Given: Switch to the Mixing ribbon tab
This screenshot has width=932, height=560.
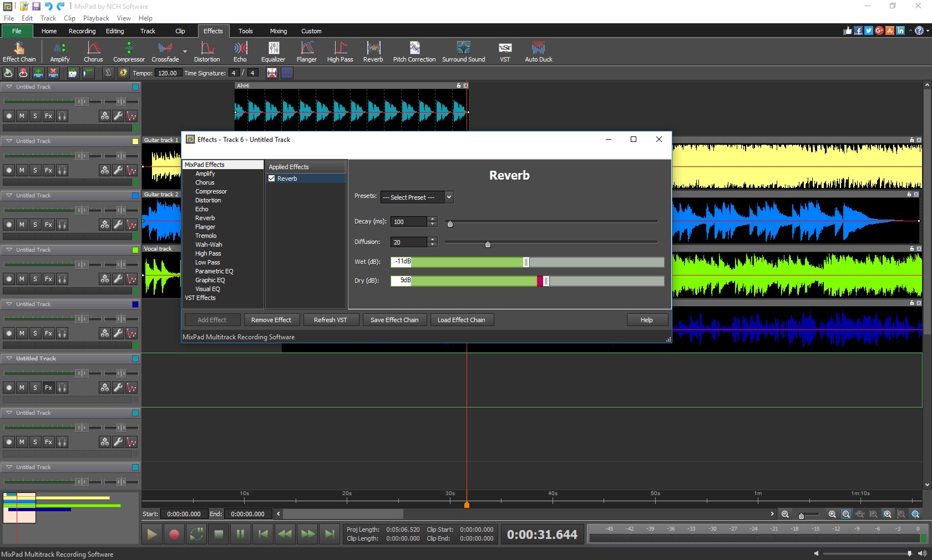Looking at the screenshot, I should click(278, 31).
